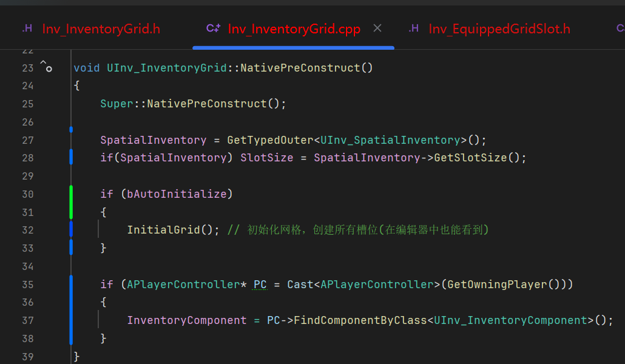Click the Chinese comment on line 32
625x364 pixels.
(357, 230)
